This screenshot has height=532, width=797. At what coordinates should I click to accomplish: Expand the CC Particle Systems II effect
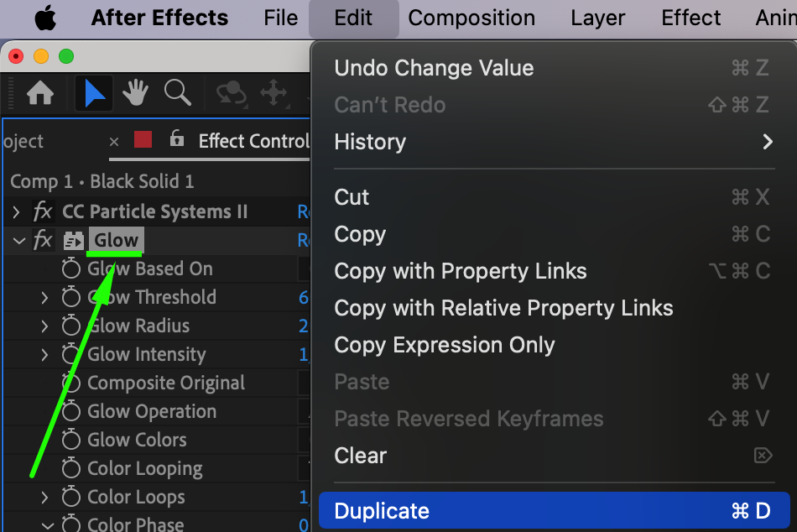[x=16, y=211]
